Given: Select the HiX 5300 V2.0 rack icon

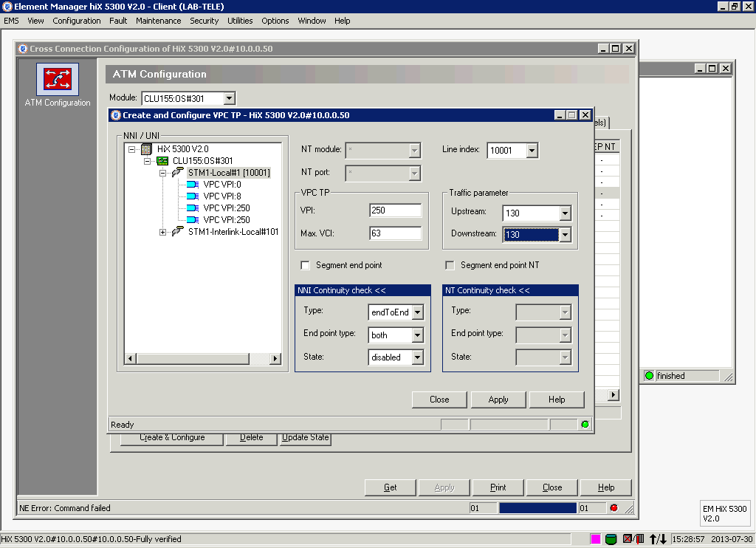Looking at the screenshot, I should [x=147, y=149].
